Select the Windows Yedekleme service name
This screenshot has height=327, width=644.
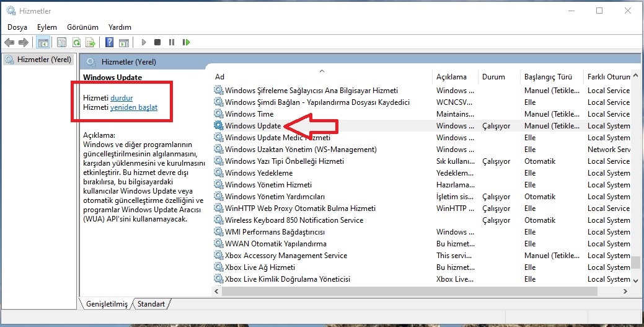[258, 172]
